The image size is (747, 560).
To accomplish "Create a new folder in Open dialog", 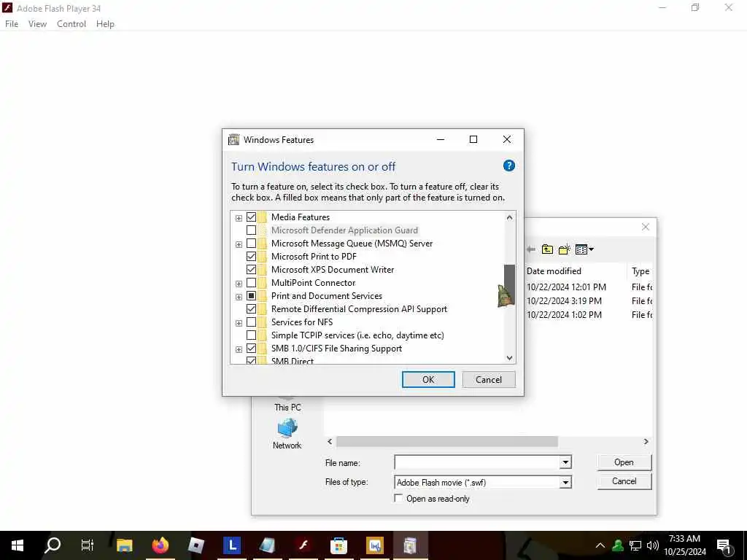I will (x=565, y=249).
